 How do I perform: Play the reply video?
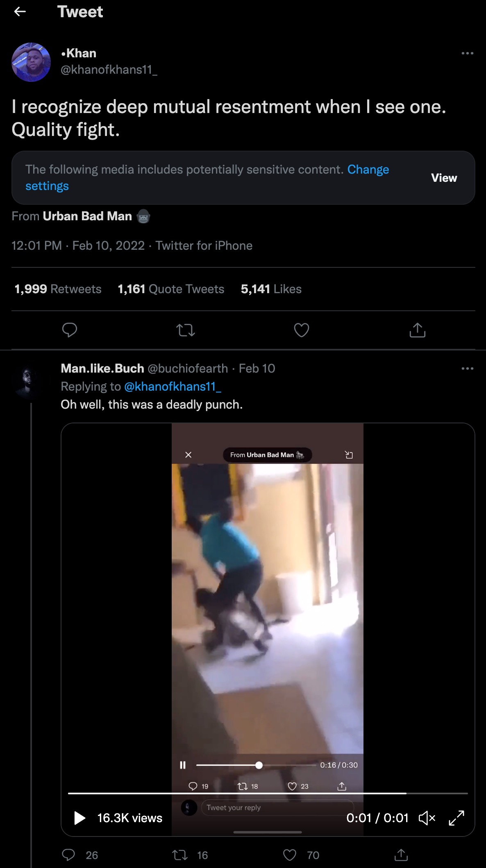pyautogui.click(x=79, y=818)
